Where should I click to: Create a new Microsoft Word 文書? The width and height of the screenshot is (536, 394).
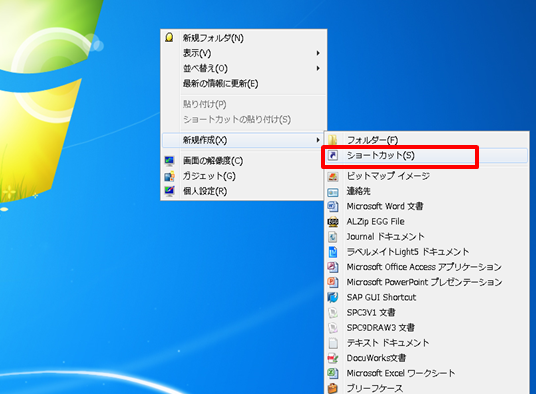click(426, 206)
